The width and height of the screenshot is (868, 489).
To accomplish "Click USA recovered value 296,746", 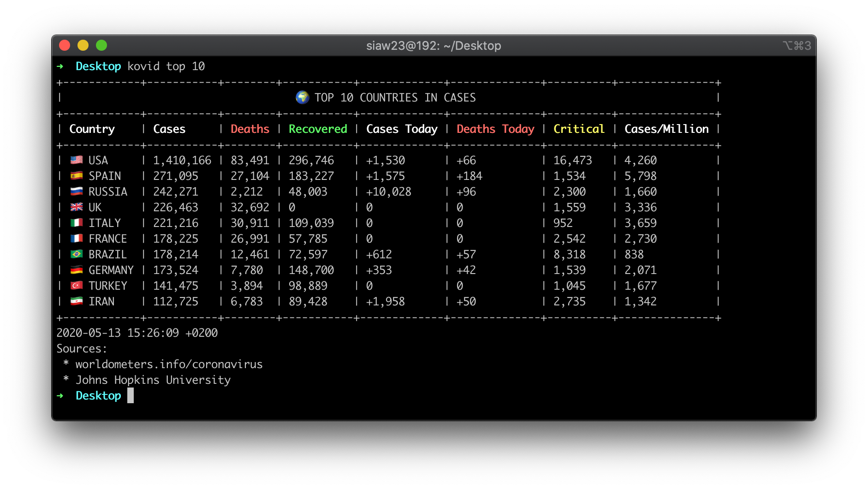I will [311, 161].
